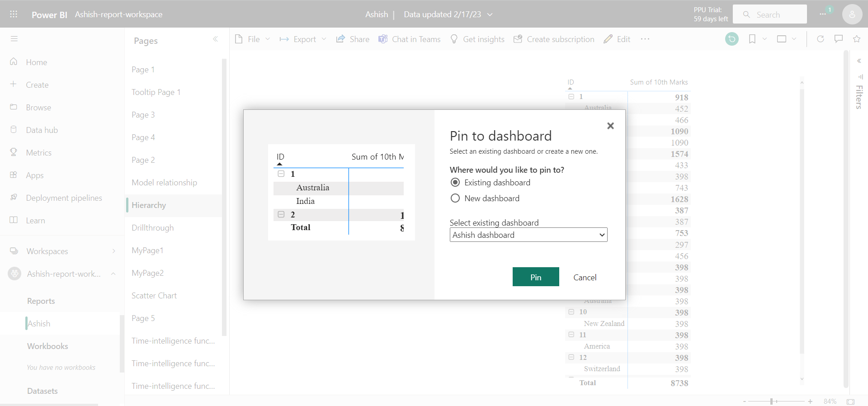Switch to the Scatter Chart page
Screen dimensions: 868x406
pyautogui.click(x=154, y=296)
